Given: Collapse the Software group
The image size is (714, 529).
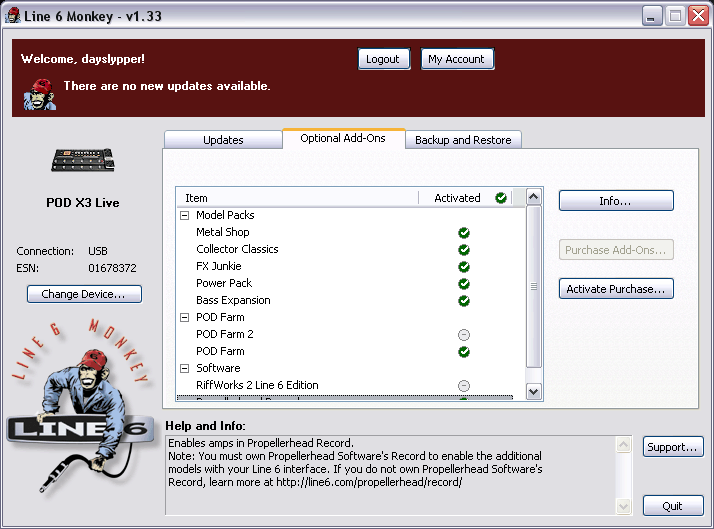Looking at the screenshot, I should [185, 369].
